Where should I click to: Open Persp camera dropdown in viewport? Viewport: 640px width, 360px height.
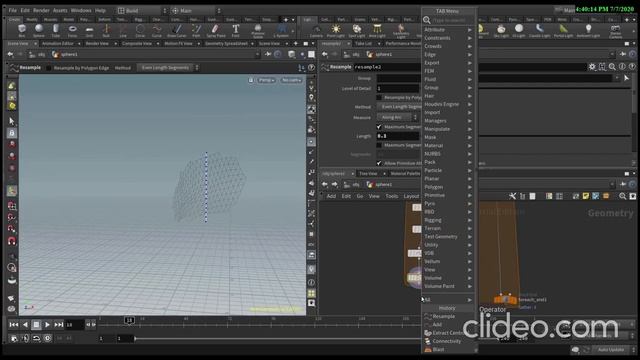coord(267,80)
